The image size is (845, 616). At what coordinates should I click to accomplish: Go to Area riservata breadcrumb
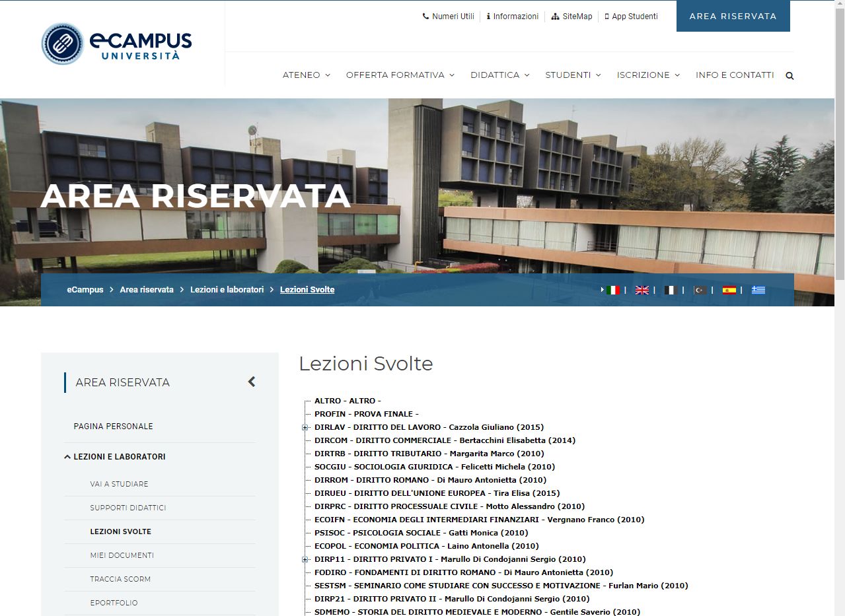(147, 290)
